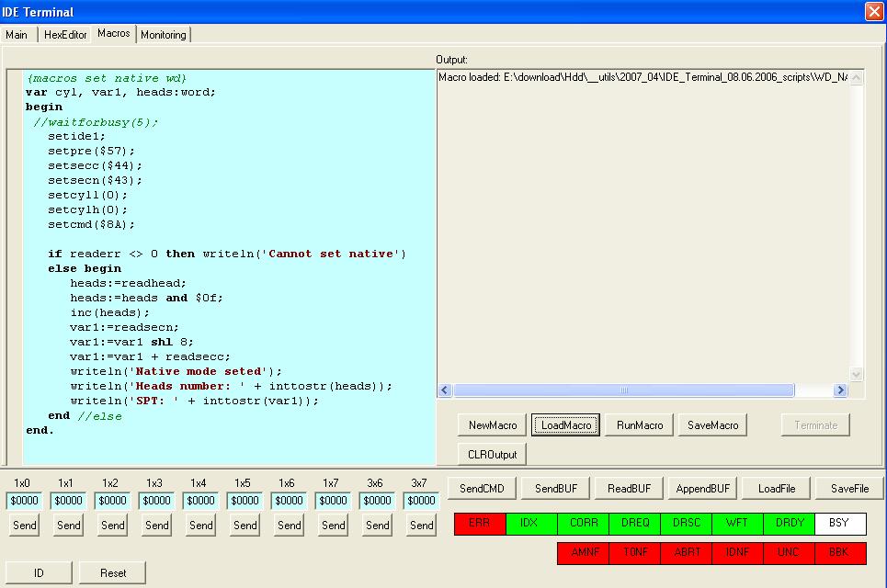Click the LoadMacro button
This screenshot has width=887, height=588.
(x=565, y=425)
